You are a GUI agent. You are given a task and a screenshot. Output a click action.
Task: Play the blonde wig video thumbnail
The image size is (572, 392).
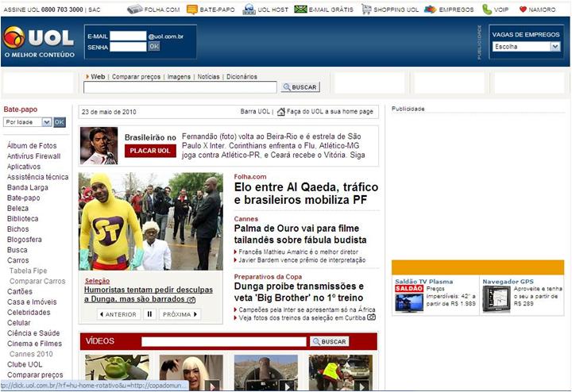pyautogui.click(x=191, y=372)
